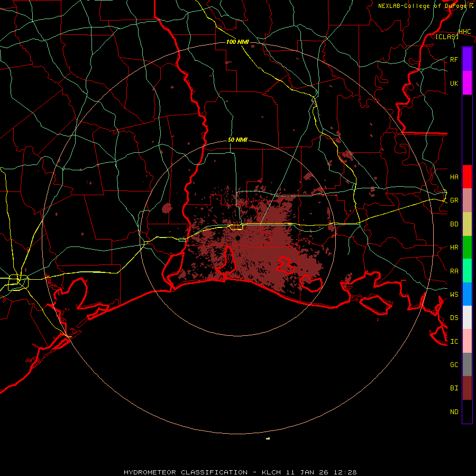This screenshot has width=476, height=476.
Task: Click the Hydrometeor Classification title caption
Action: click(x=240, y=472)
